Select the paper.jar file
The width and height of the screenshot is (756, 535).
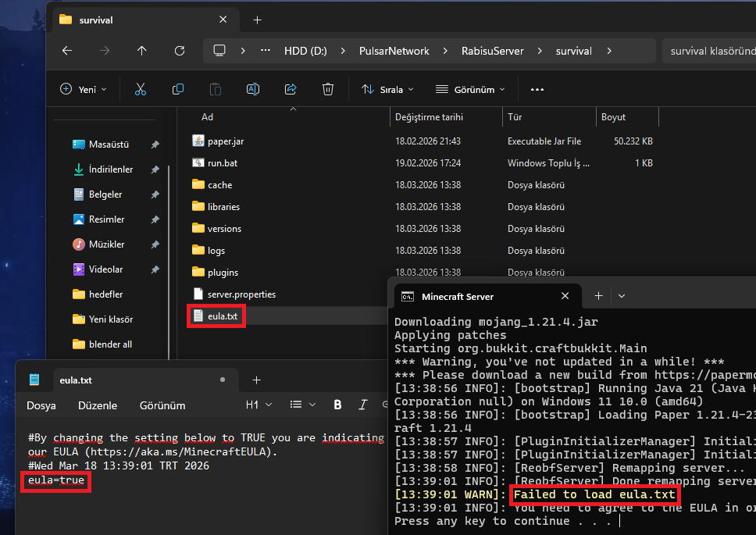tap(226, 141)
